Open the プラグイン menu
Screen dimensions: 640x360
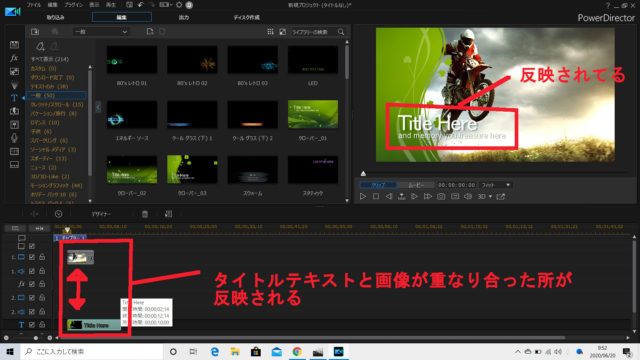[73, 5]
